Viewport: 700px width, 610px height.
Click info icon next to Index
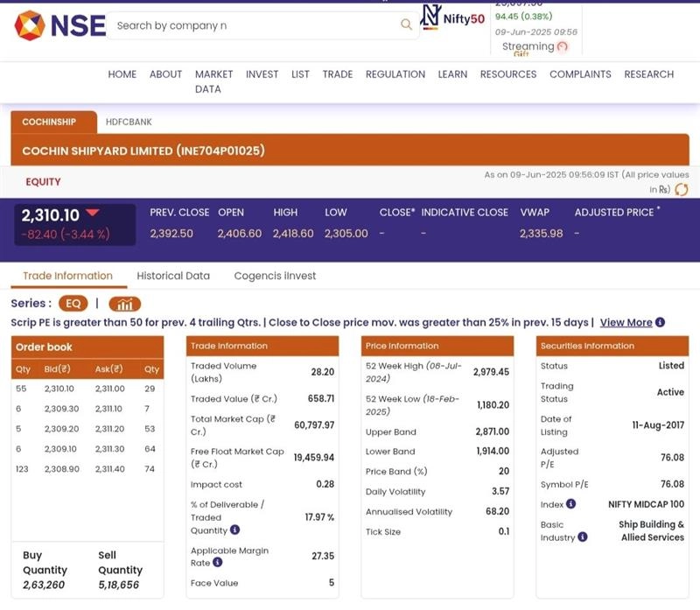570,504
